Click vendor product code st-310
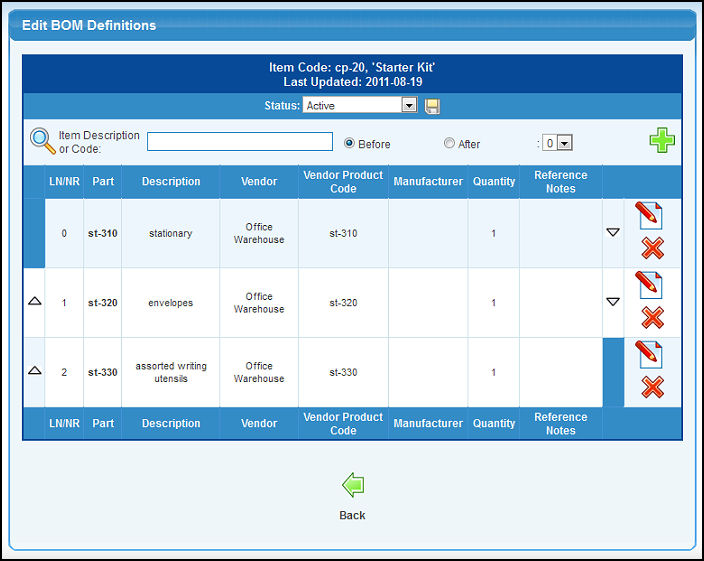 343,233
